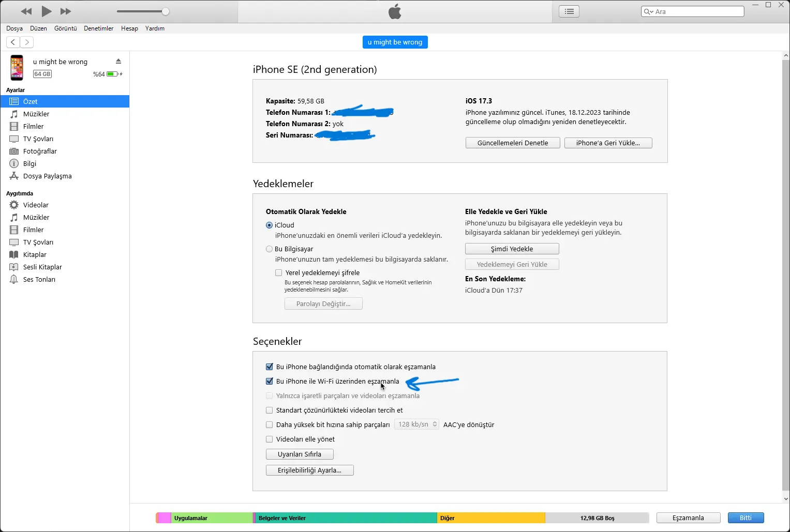
Task: Open the Düzen menu
Action: tap(38, 28)
